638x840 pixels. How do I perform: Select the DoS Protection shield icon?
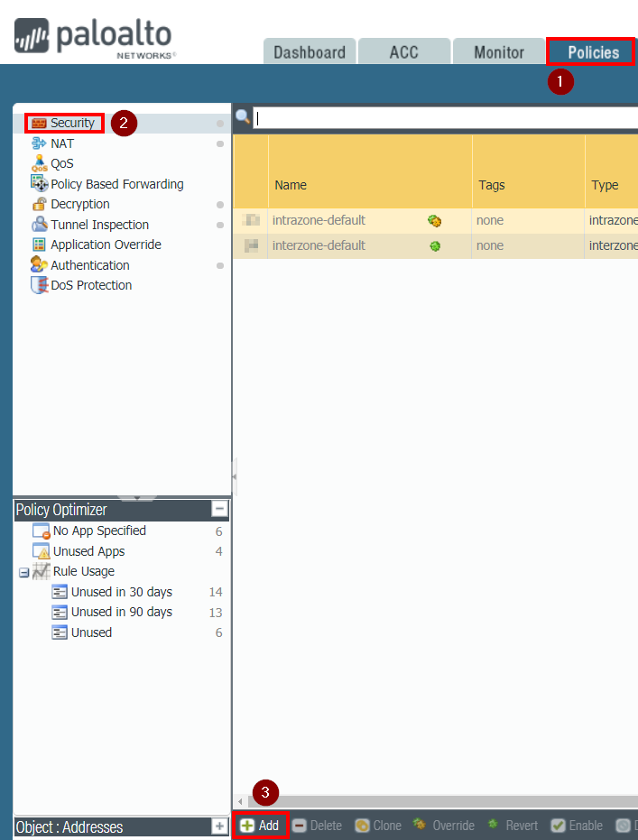coord(39,285)
